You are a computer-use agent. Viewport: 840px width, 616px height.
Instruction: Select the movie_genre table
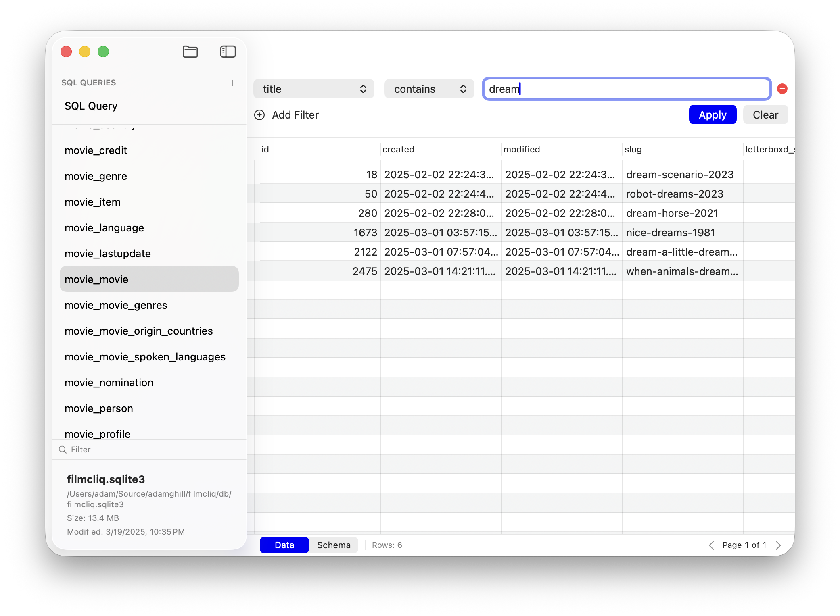96,176
